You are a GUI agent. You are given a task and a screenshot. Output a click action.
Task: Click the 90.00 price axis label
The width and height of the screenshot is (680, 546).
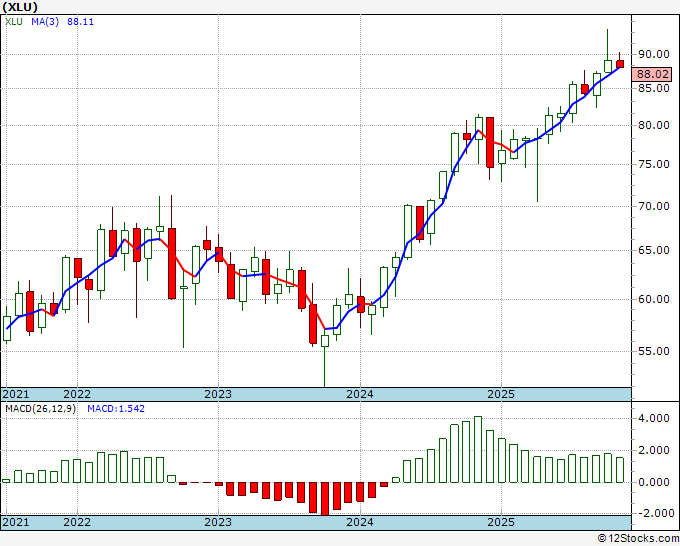click(x=654, y=54)
